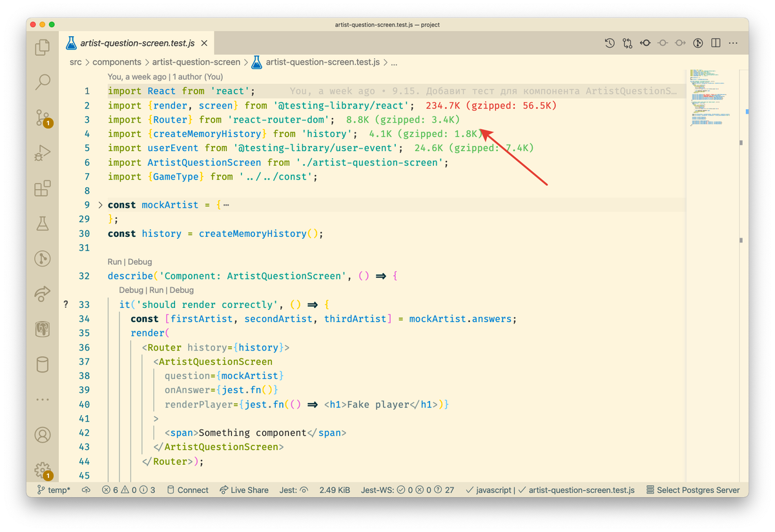
Task: Click the ArtistQuestionScreen import on line 6
Action: (204, 162)
